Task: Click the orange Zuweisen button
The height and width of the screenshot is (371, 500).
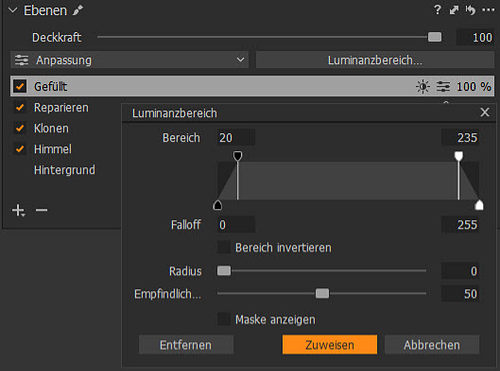Action: (x=330, y=345)
